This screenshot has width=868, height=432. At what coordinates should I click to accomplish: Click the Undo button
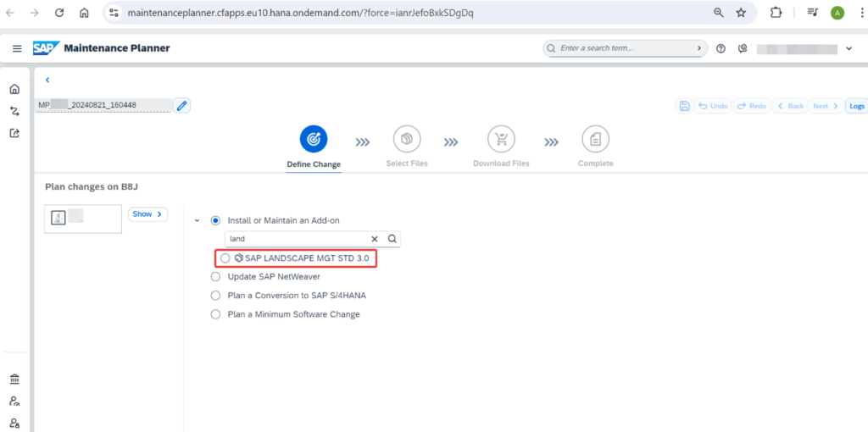[713, 106]
